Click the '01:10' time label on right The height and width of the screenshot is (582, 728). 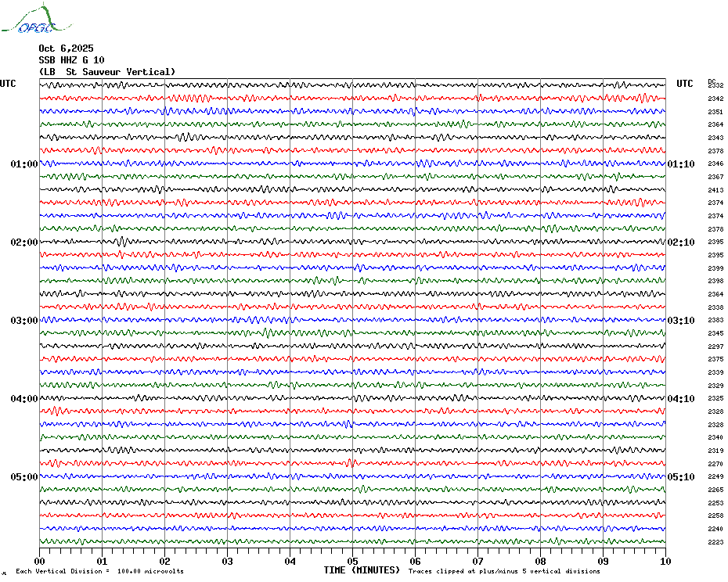681,164
